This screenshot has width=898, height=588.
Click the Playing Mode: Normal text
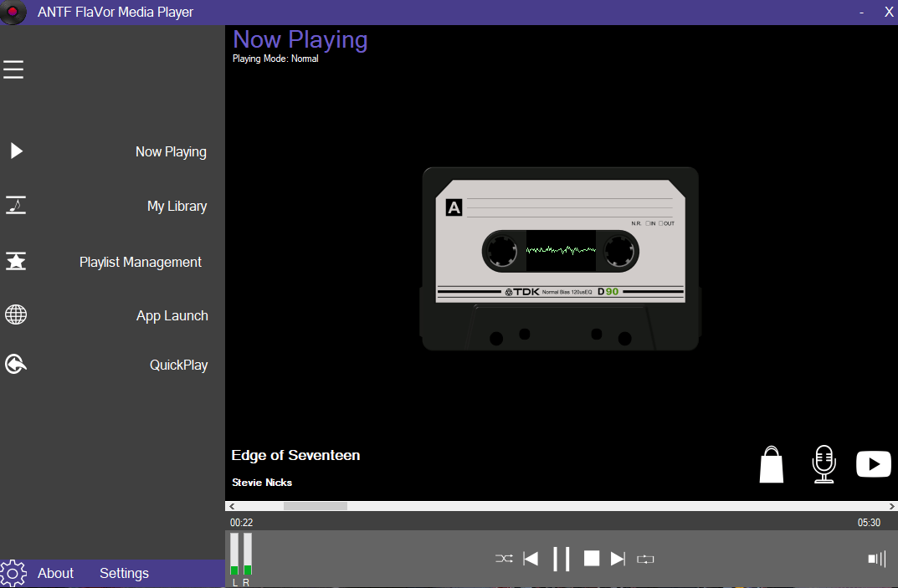(275, 59)
